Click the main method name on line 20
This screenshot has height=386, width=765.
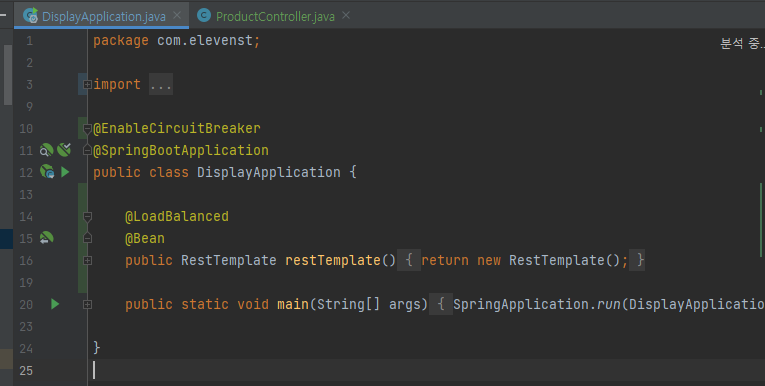(x=293, y=304)
